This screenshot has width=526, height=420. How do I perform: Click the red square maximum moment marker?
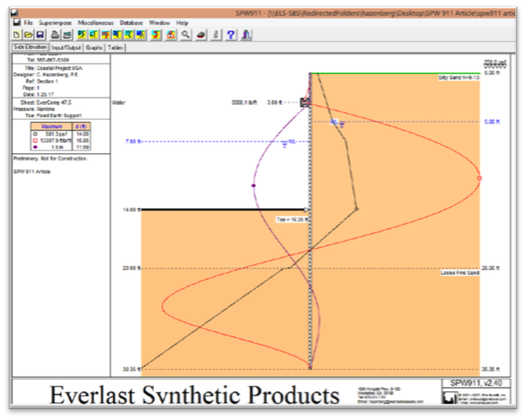tap(479, 178)
